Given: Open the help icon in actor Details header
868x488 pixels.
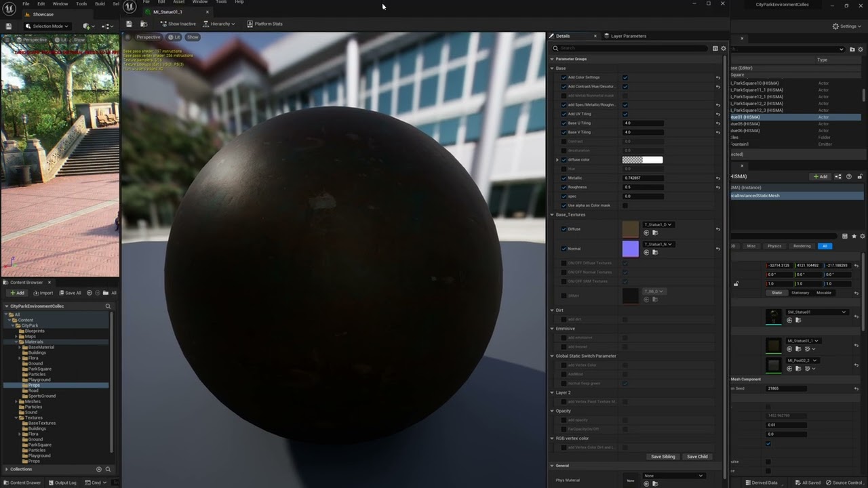Looking at the screenshot, I should click(848, 177).
